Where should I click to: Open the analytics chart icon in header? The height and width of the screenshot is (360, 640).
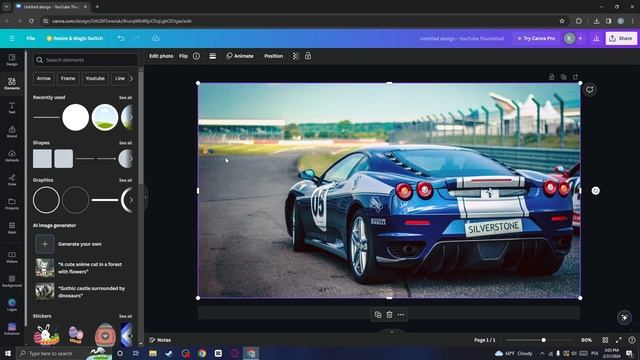596,38
